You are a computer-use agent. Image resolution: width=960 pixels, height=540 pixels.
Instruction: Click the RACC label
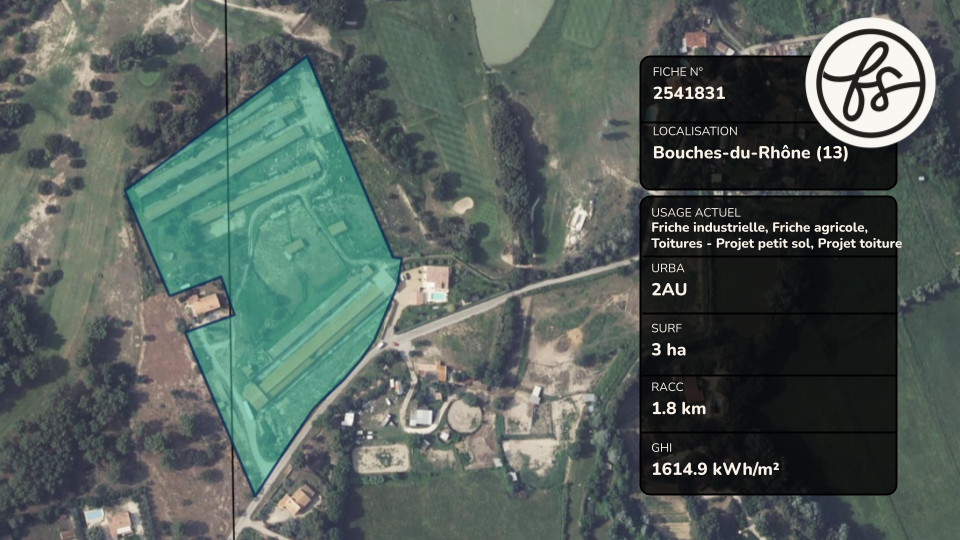pyautogui.click(x=667, y=387)
